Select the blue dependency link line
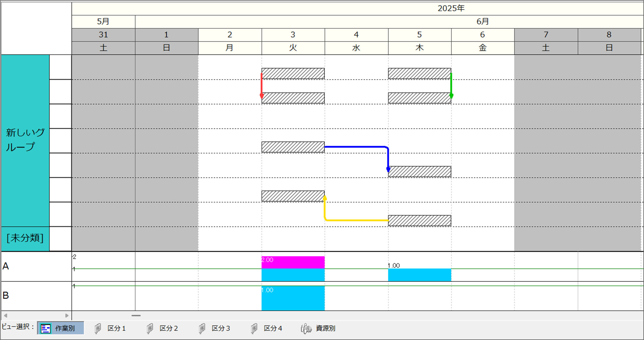This screenshot has width=644, height=340. (x=356, y=147)
